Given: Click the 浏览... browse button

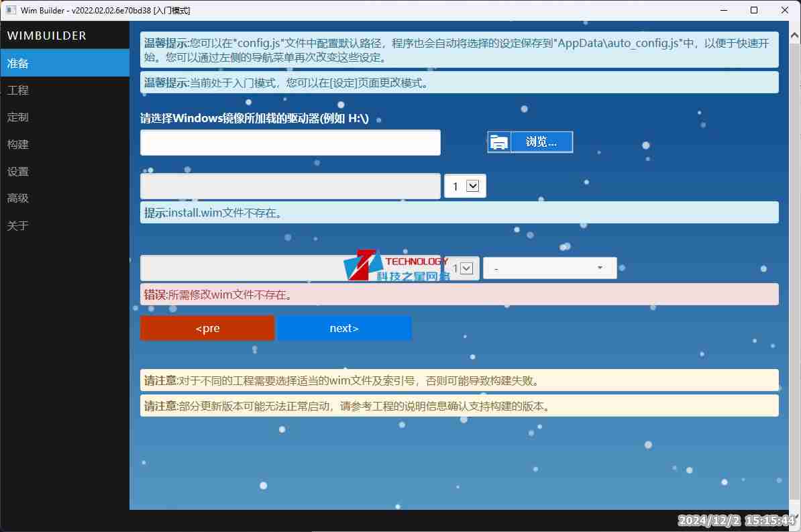Looking at the screenshot, I should coord(541,142).
